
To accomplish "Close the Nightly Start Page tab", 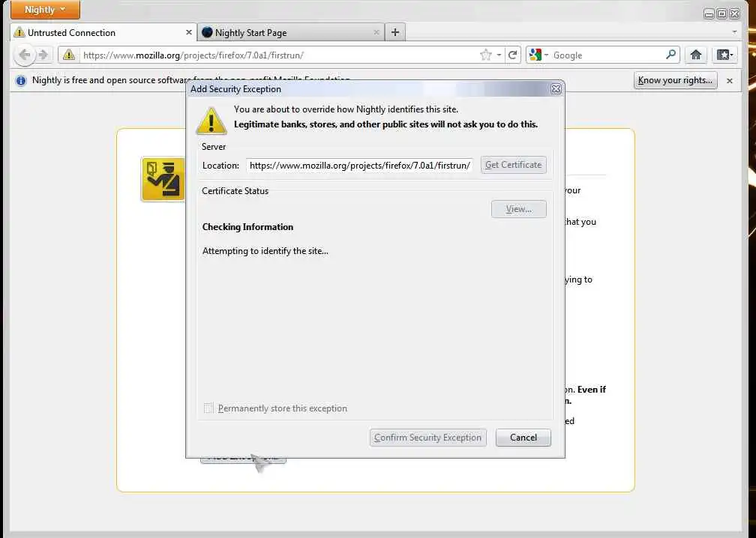I will point(376,32).
